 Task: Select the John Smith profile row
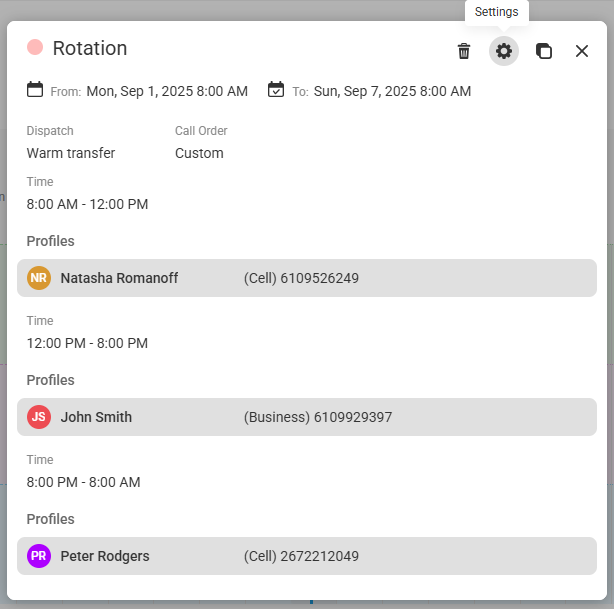(307, 417)
